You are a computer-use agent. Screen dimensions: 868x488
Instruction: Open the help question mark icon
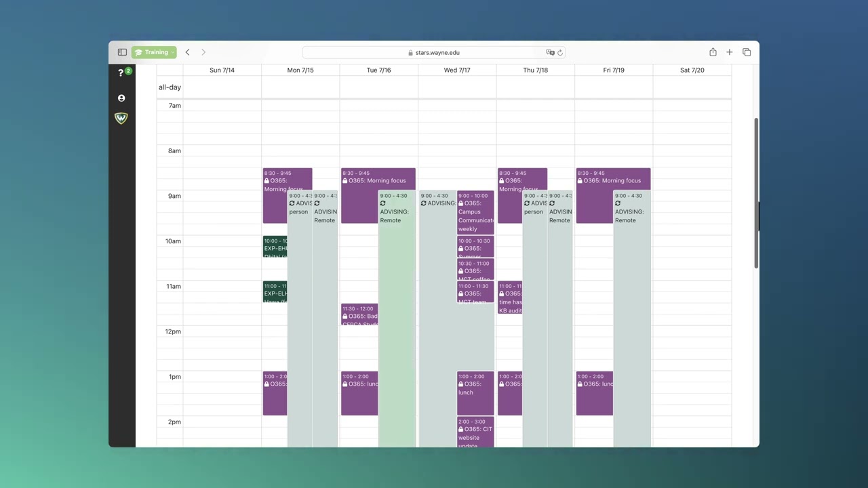coord(121,73)
